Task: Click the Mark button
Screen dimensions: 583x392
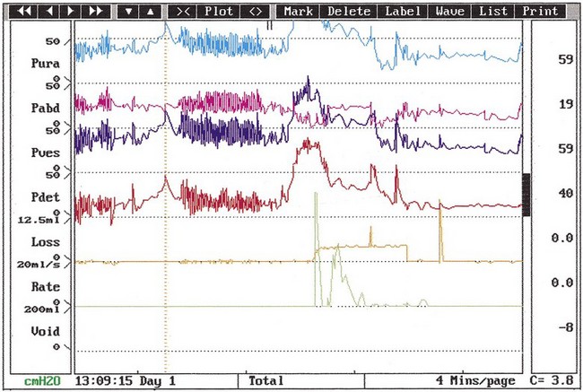Action: (298, 12)
